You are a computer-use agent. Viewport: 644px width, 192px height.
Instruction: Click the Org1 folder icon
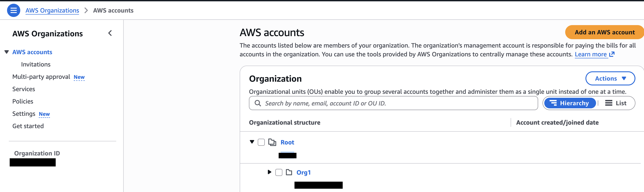[x=289, y=172]
